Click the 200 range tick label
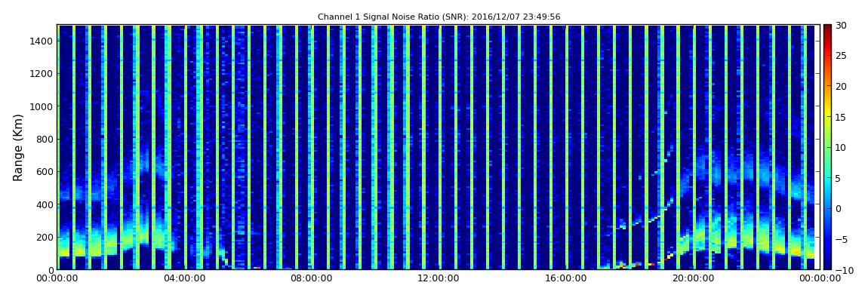Screen dimensions: 868x307 coord(43,238)
